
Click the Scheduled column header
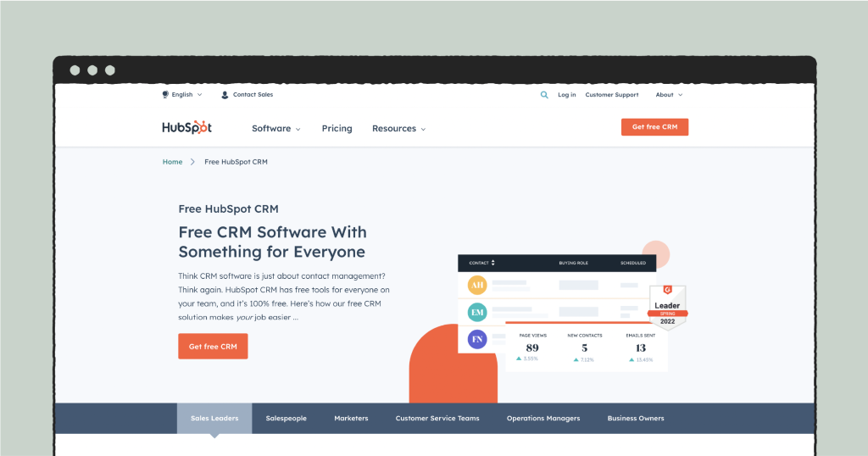(x=633, y=263)
